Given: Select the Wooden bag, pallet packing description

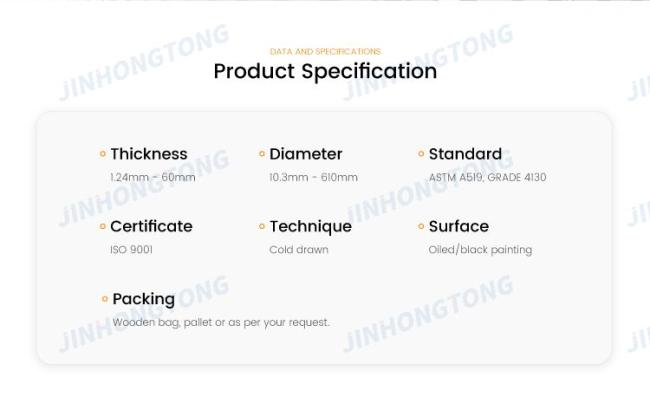Looking at the screenshot, I should click(x=221, y=322).
